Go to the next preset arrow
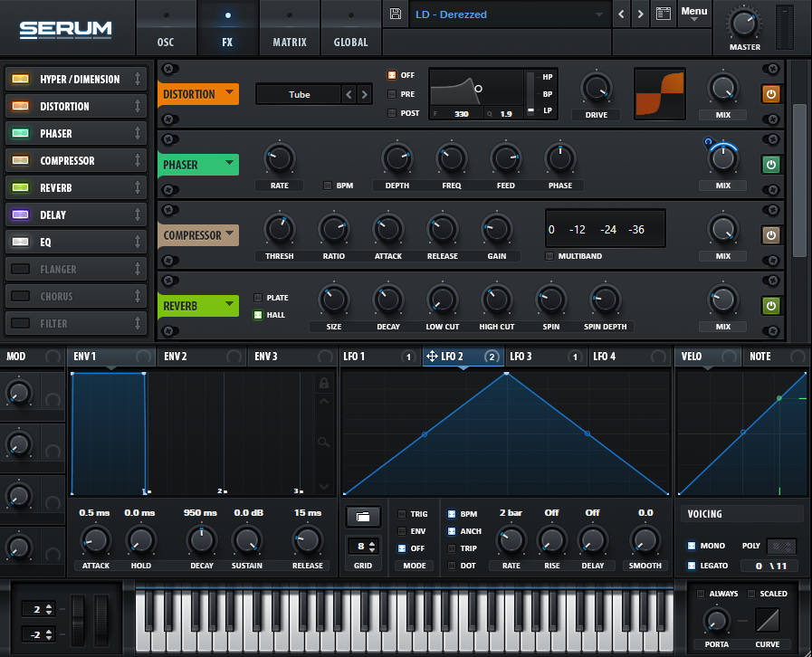Viewport: 812px width, 657px height. tap(641, 14)
